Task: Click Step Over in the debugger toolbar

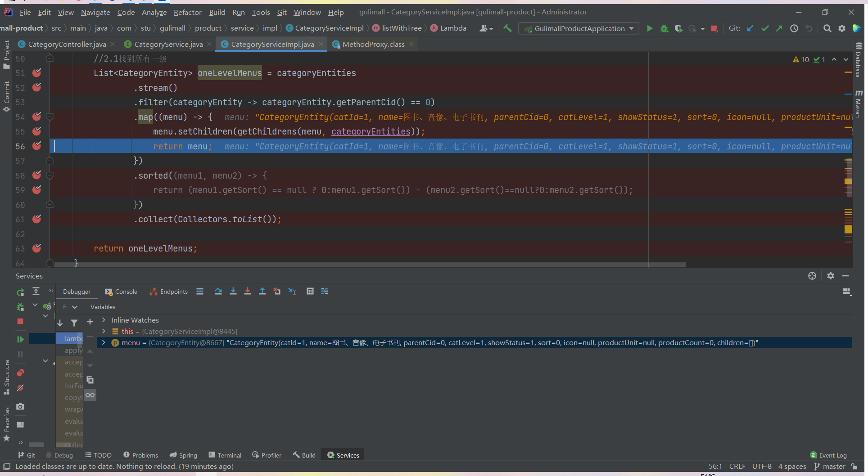Action: (218, 292)
